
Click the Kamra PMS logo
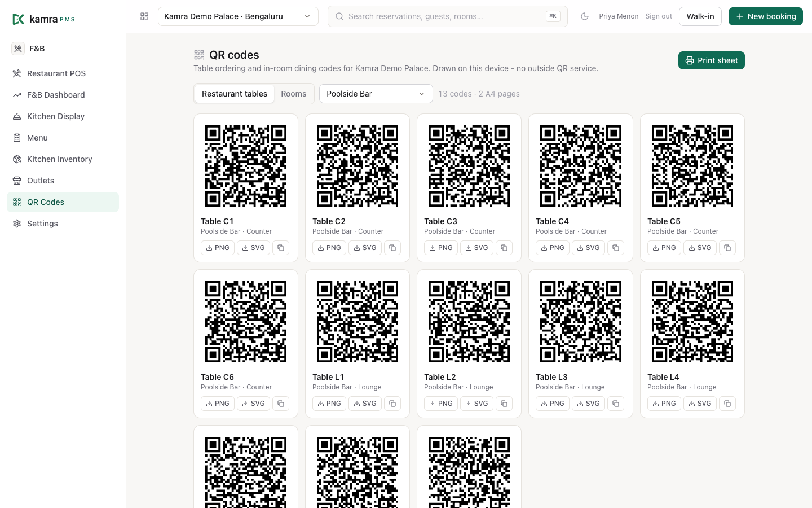click(43, 19)
